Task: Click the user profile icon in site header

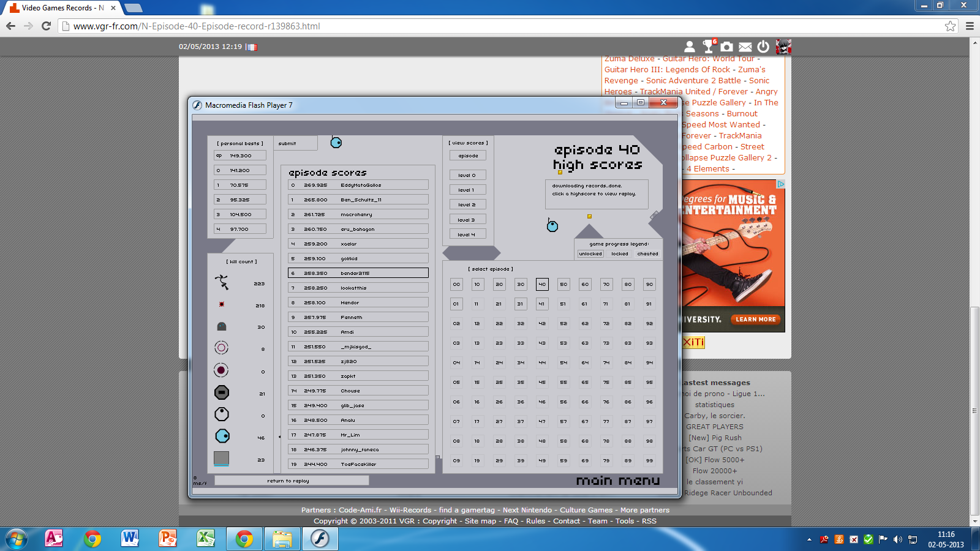Action: pos(689,47)
